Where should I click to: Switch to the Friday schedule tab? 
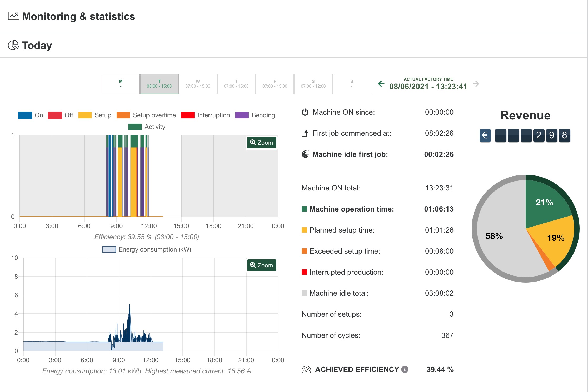275,84
